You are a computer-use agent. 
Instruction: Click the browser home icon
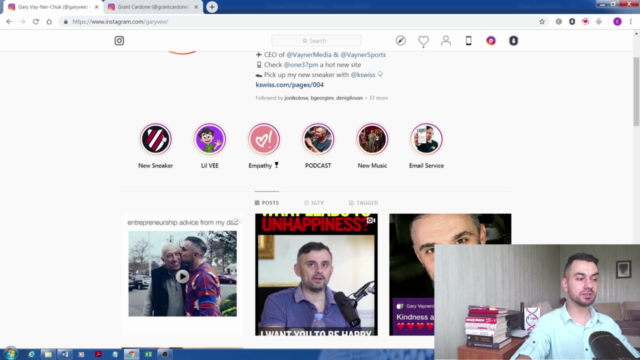[49, 22]
